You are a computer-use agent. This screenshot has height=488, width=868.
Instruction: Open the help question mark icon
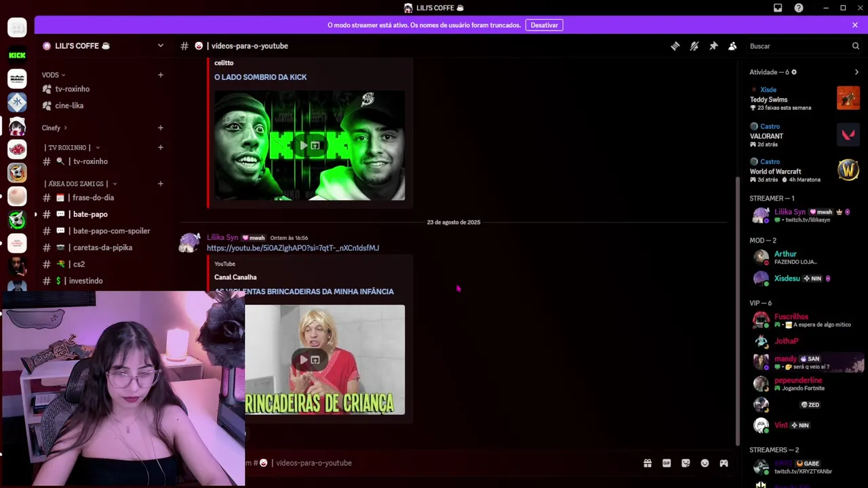(799, 8)
